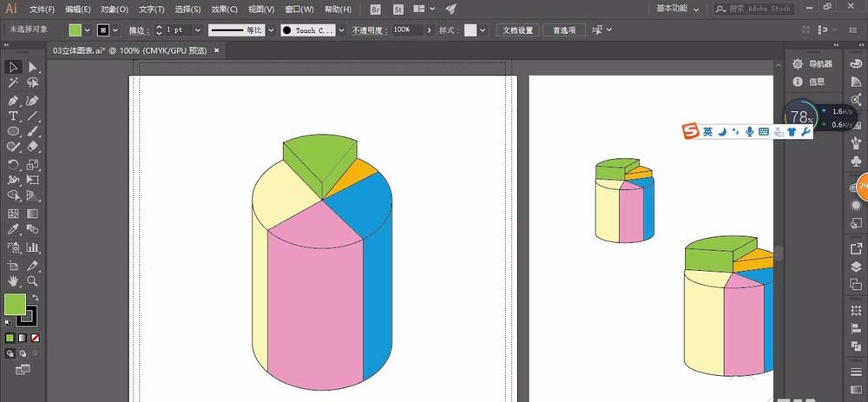Select the Magic Wand tool
Image resolution: width=868 pixels, height=402 pixels.
[x=13, y=83]
